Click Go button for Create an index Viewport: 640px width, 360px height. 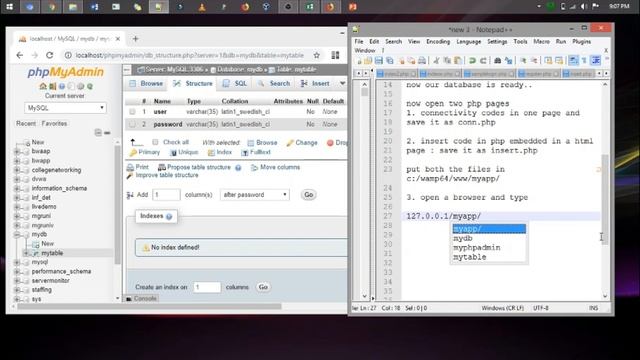263,287
